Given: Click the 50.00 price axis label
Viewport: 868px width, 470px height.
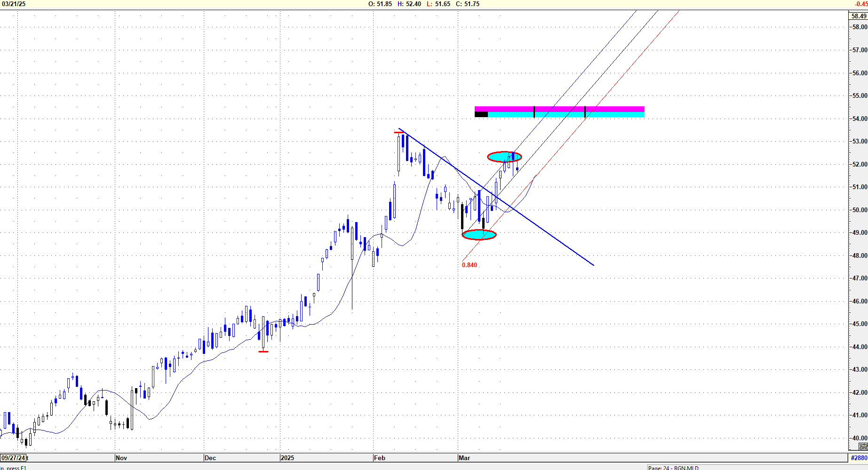Looking at the screenshot, I should pos(860,210).
